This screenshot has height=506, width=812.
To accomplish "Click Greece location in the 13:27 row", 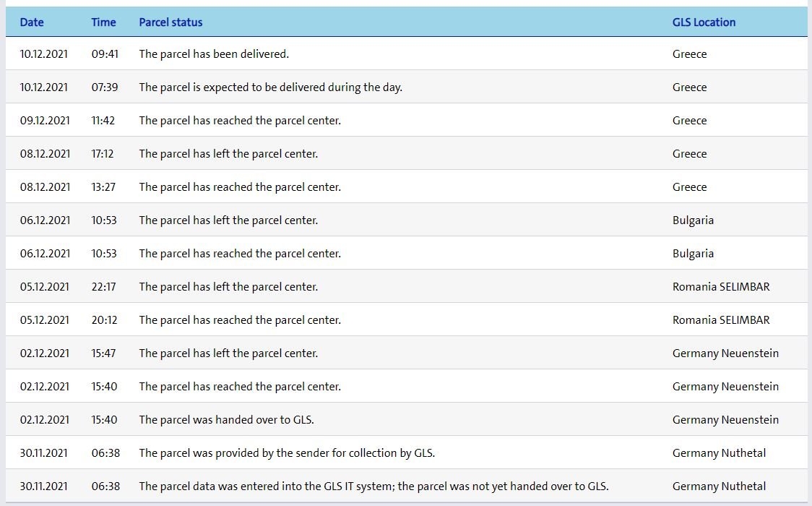I will coord(689,187).
